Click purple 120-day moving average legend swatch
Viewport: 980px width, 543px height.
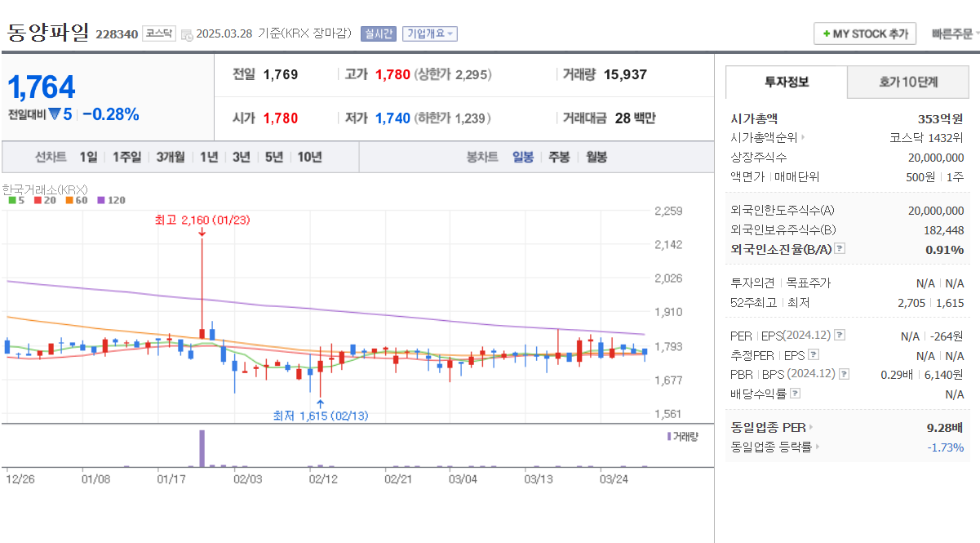pyautogui.click(x=101, y=199)
